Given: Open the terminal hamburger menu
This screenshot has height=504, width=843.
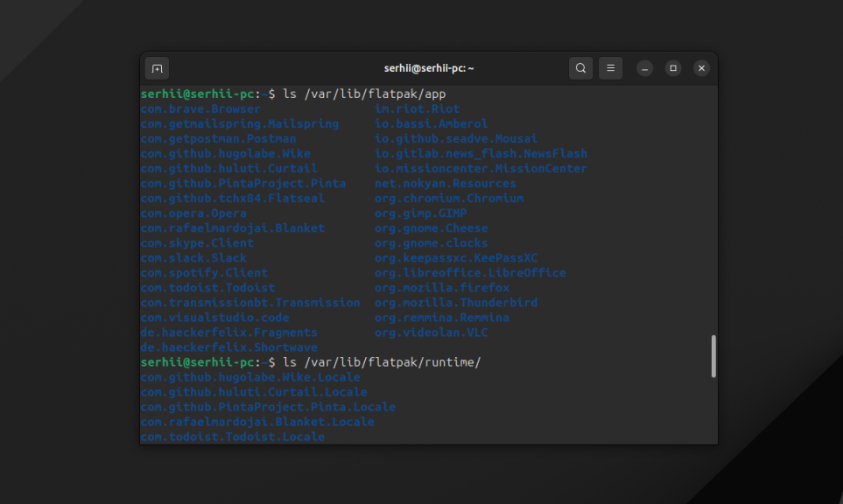Looking at the screenshot, I should 611,68.
